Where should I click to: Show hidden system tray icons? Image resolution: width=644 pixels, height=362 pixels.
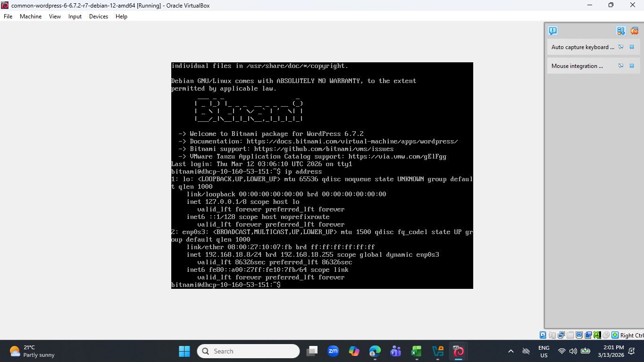[x=511, y=351]
